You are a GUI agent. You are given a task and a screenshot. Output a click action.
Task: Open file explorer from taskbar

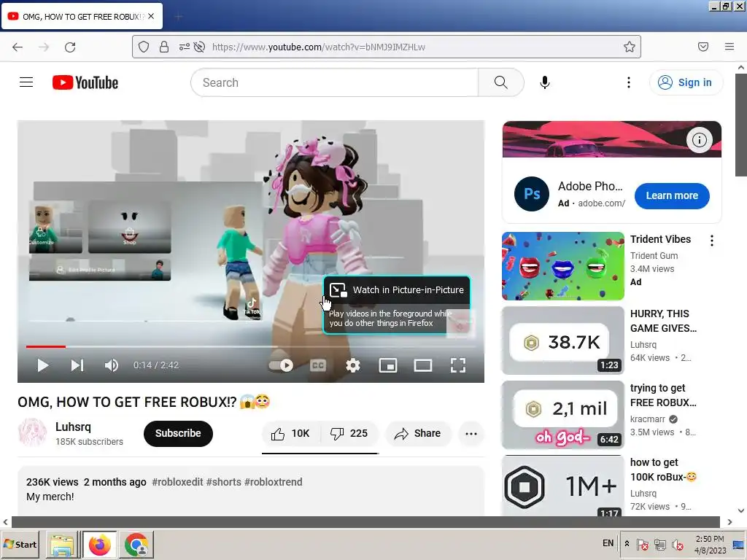(62, 545)
